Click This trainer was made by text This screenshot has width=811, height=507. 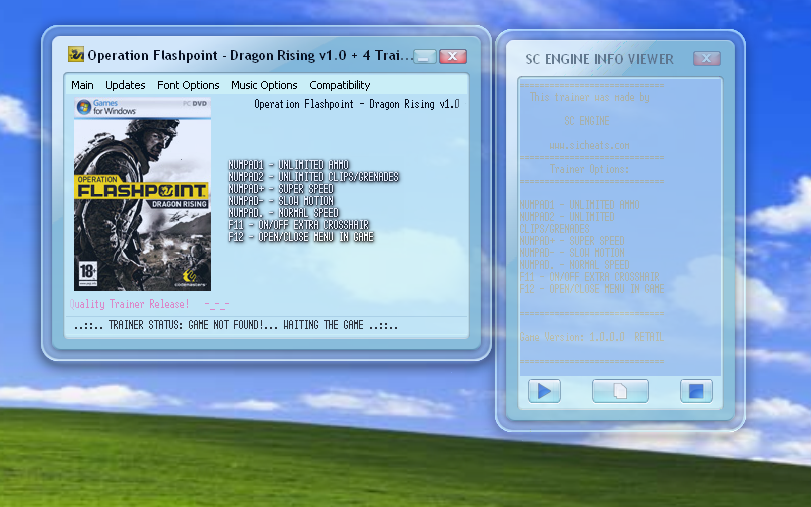pos(590,97)
